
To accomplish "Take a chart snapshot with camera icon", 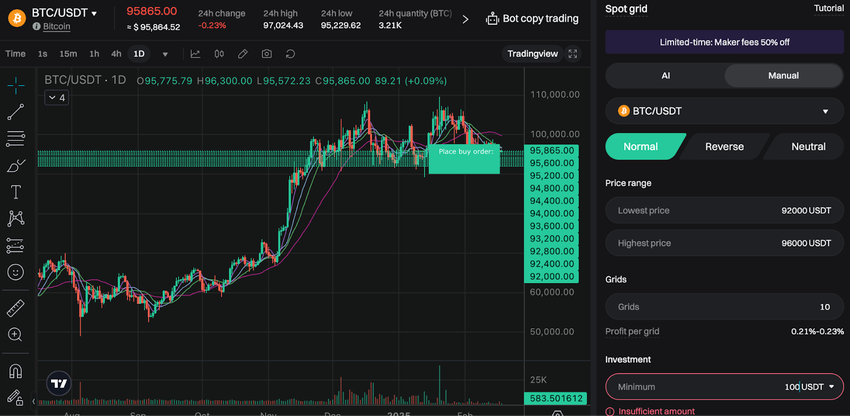I will (x=267, y=54).
